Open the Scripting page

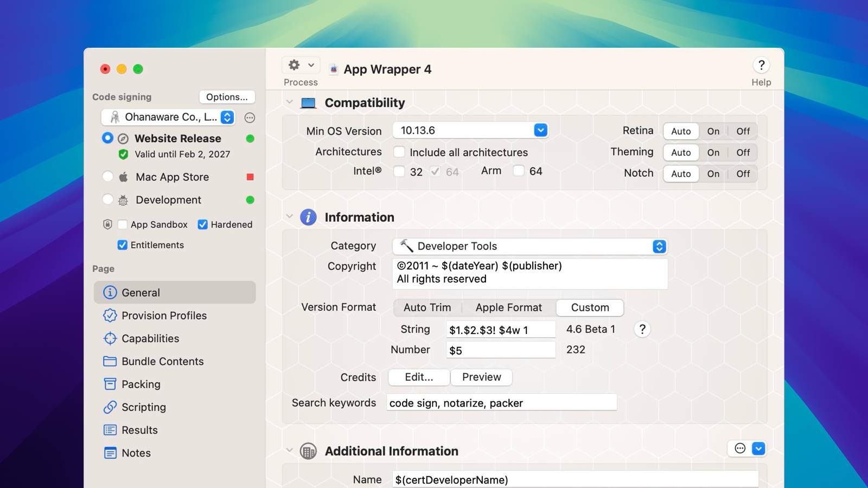coord(143,407)
